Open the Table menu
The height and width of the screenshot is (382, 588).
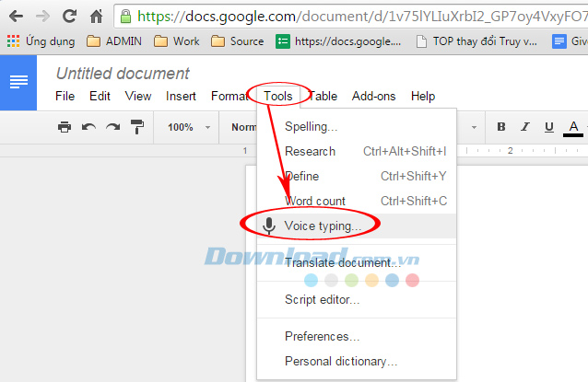click(x=323, y=97)
